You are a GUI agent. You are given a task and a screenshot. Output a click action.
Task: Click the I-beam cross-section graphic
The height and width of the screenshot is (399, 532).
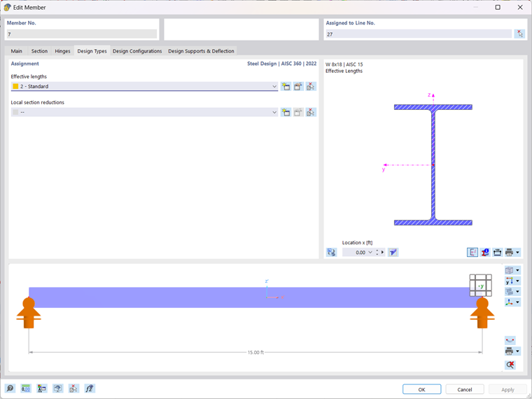(433, 165)
